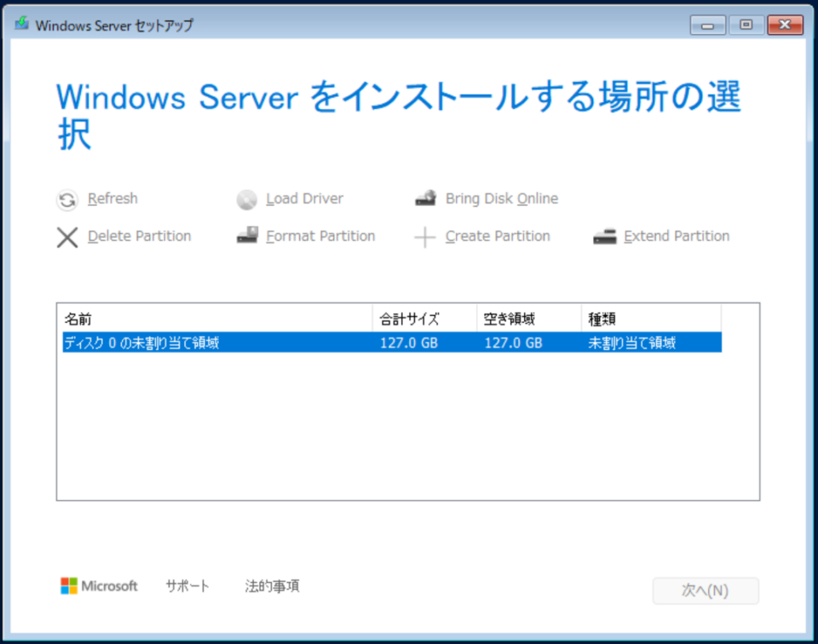Click the Format Partition drive icon
This screenshot has width=818, height=644.
pos(247,236)
